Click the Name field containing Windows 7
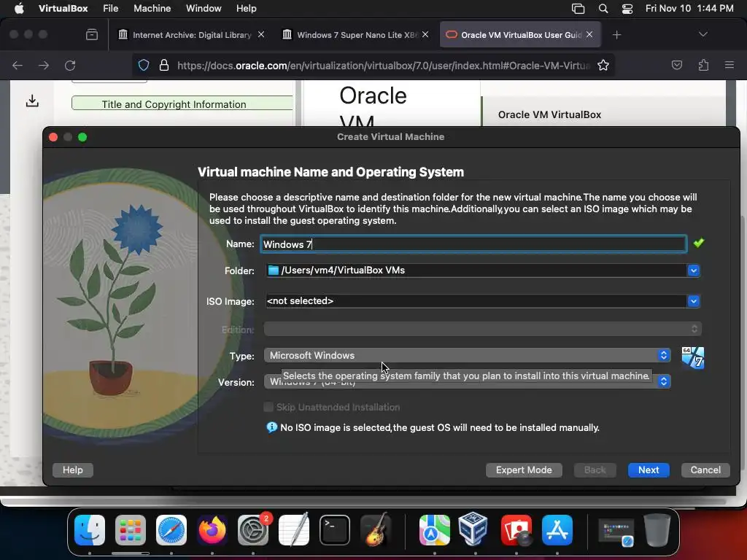The image size is (747, 560). pyautogui.click(x=473, y=244)
